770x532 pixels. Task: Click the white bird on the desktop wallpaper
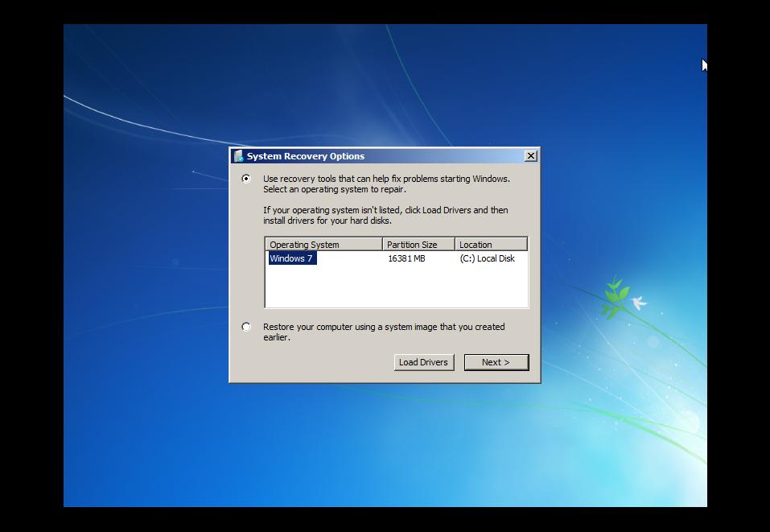coord(639,303)
